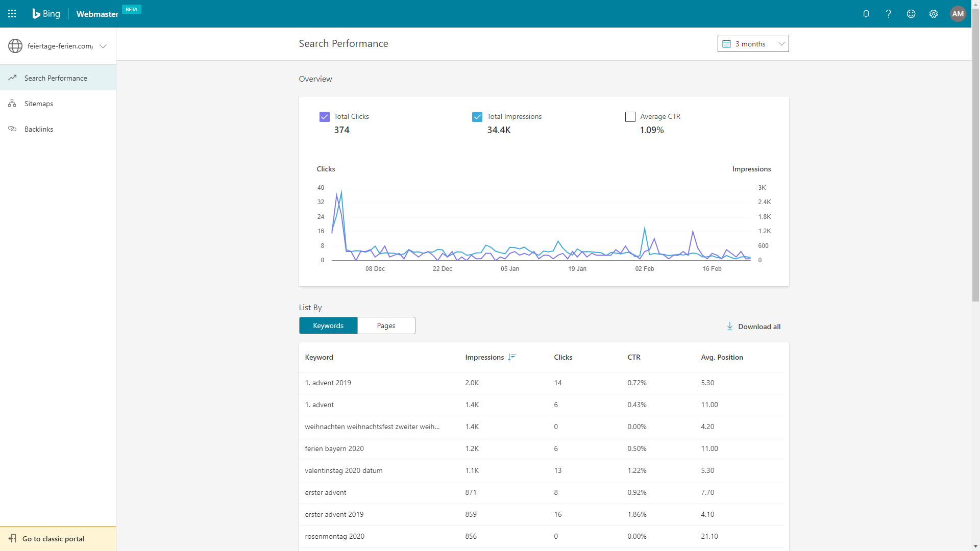The image size is (980, 551).
Task: Click the Impressions sort order icon
Action: point(512,357)
